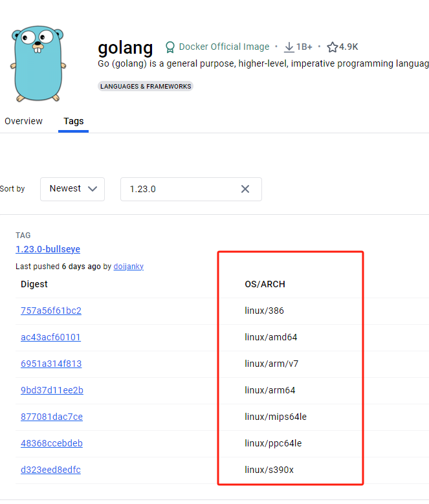Click the download count arrow icon

coord(289,47)
